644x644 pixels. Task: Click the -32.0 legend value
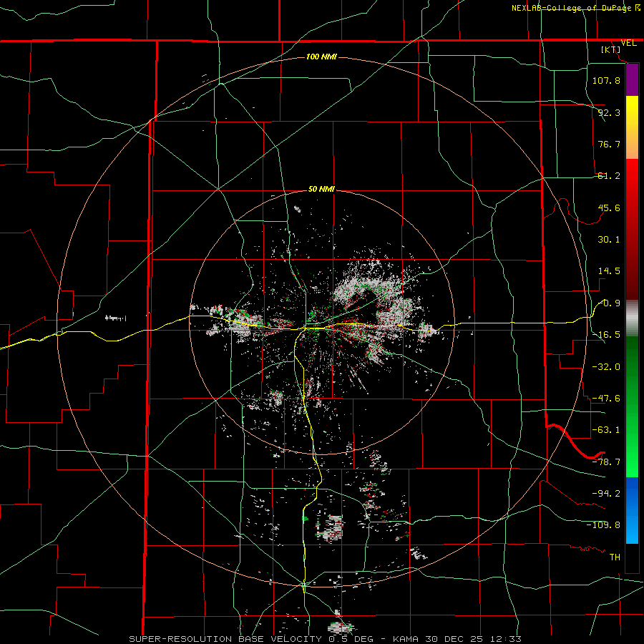[x=606, y=367]
